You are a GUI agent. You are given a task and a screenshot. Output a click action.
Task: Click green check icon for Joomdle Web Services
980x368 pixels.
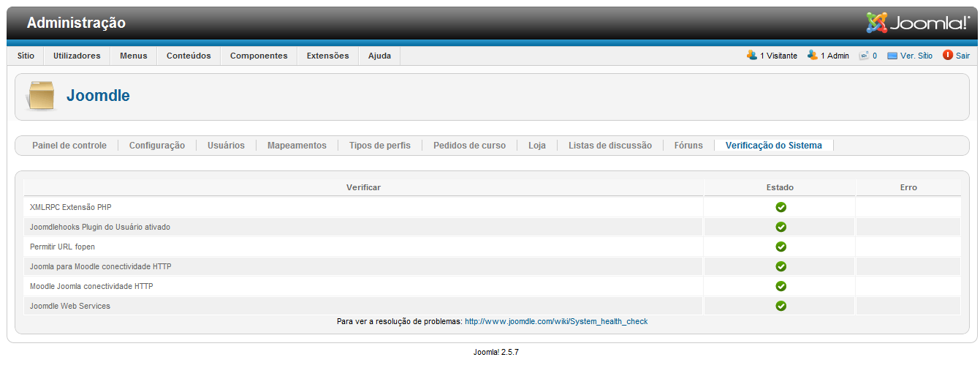[x=780, y=306]
